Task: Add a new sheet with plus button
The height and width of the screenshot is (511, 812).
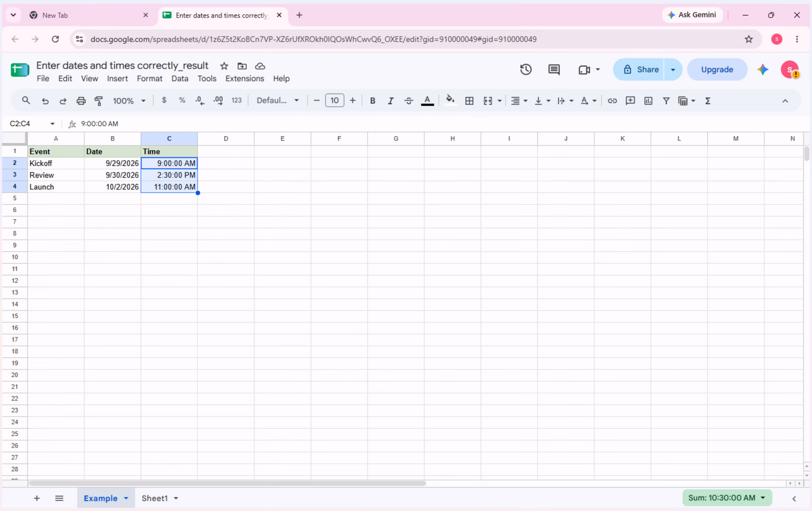Action: pos(37,498)
